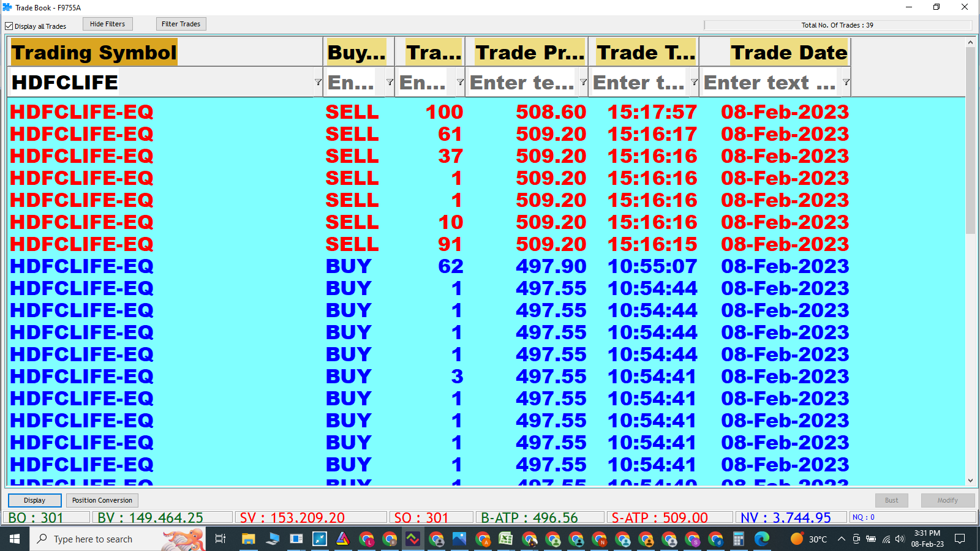Sort by the Trade Date column header

pyautogui.click(x=775, y=52)
